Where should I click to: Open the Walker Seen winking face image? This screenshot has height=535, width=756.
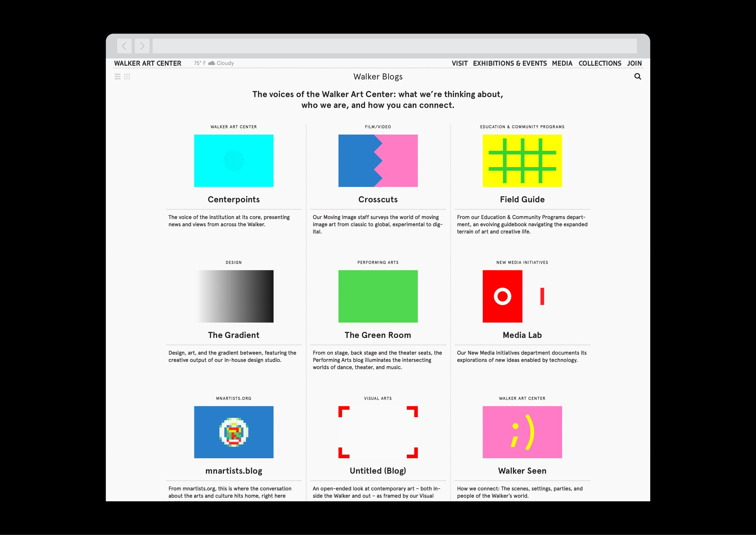click(522, 432)
